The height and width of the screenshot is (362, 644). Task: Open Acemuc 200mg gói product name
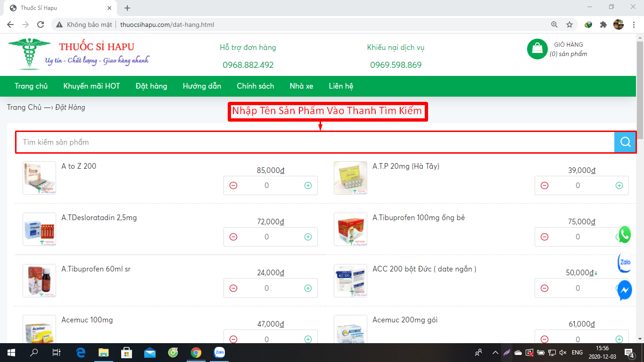click(x=405, y=320)
